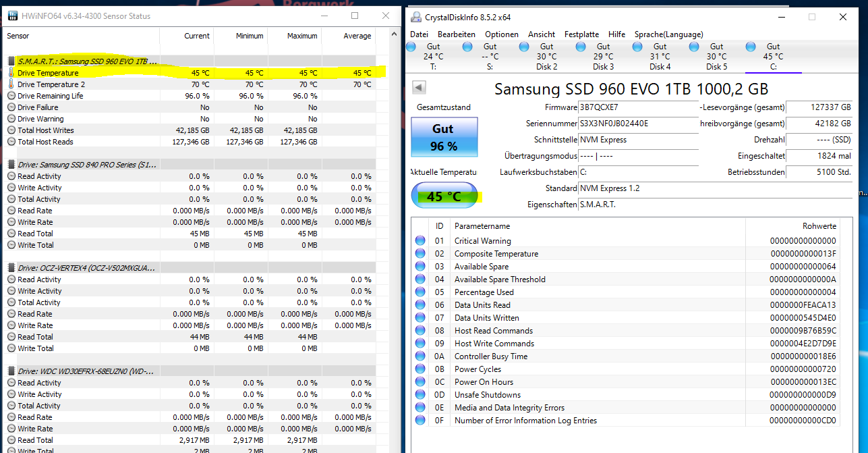Switch to the Disk 4 tab

pyautogui.click(x=660, y=57)
